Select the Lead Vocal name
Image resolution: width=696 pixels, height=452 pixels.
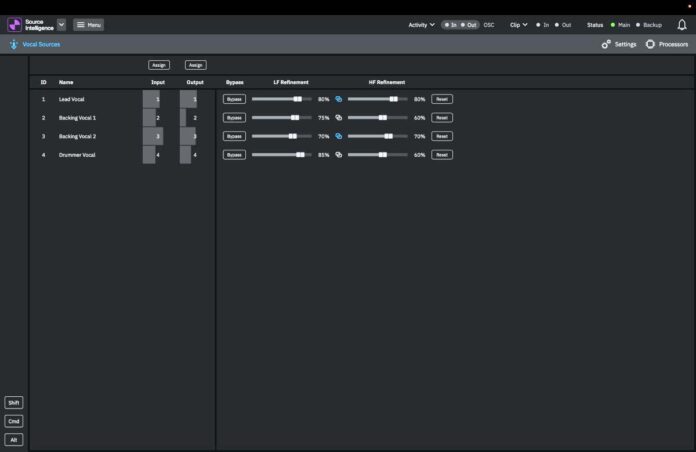(x=71, y=99)
